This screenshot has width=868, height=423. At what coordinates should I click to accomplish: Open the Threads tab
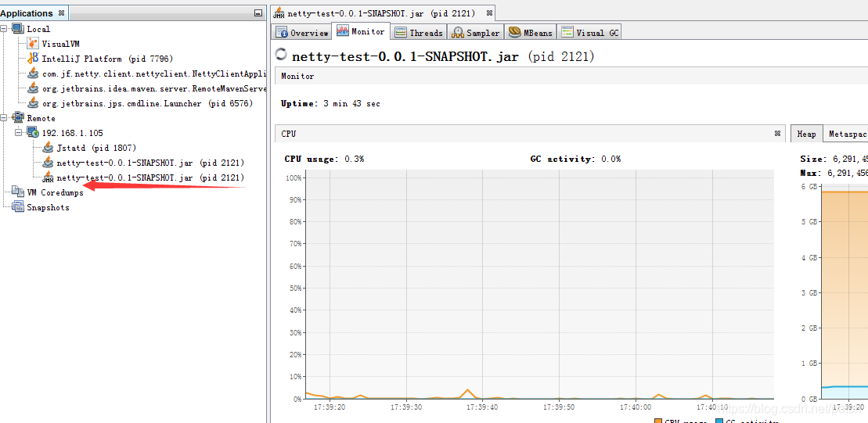[x=419, y=33]
